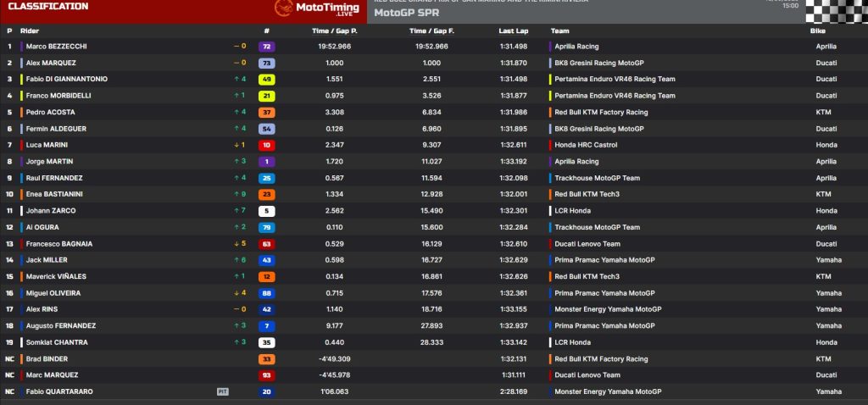Click the PIT badge beside Fabio Quartararo
The width and height of the screenshot is (868, 405).
click(222, 391)
